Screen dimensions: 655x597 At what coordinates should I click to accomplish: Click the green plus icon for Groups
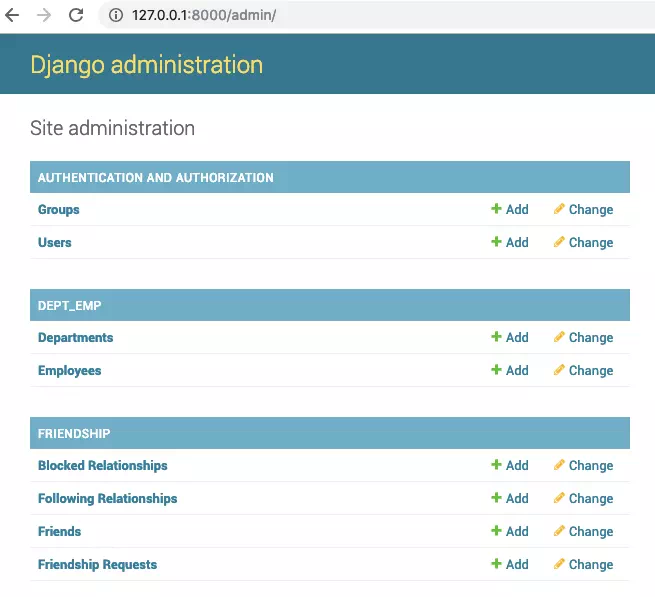(x=496, y=208)
